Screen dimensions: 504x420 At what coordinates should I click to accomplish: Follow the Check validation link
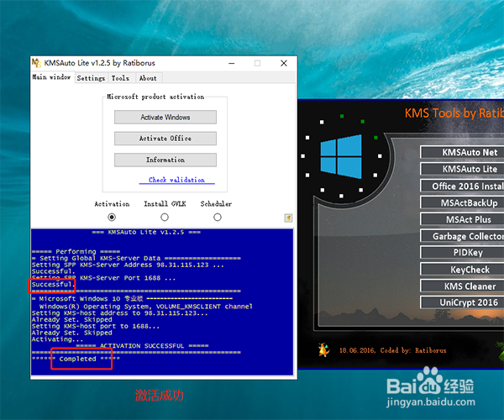(x=176, y=180)
